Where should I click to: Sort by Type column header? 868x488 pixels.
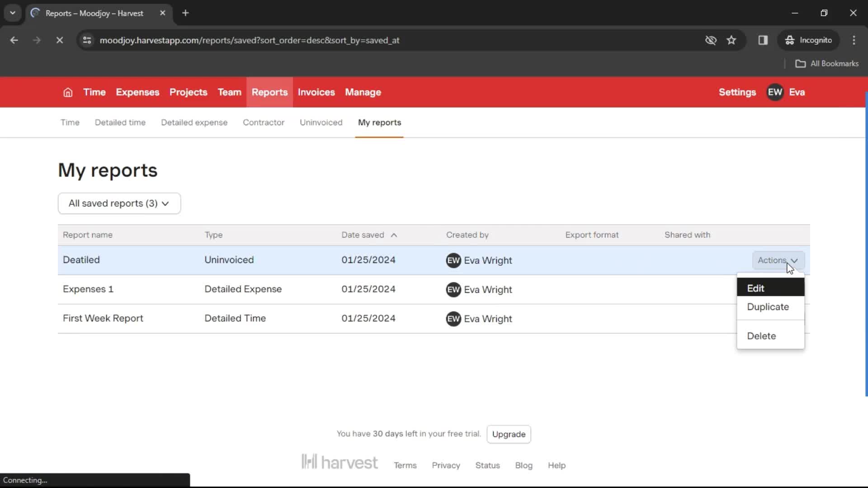(213, 235)
